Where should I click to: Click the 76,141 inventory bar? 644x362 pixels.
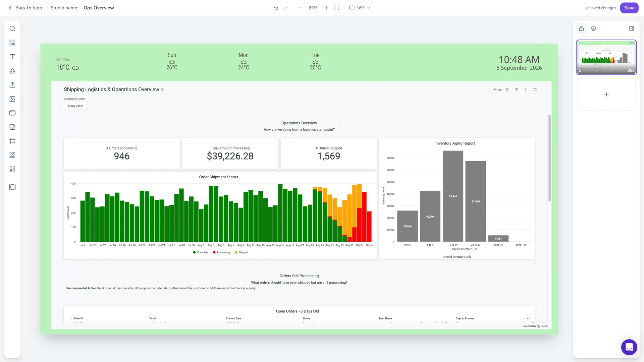click(453, 196)
